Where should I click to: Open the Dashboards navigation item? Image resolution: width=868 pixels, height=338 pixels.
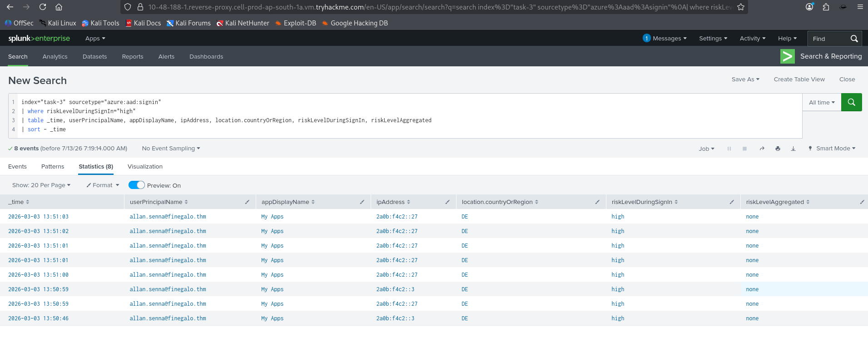point(206,56)
